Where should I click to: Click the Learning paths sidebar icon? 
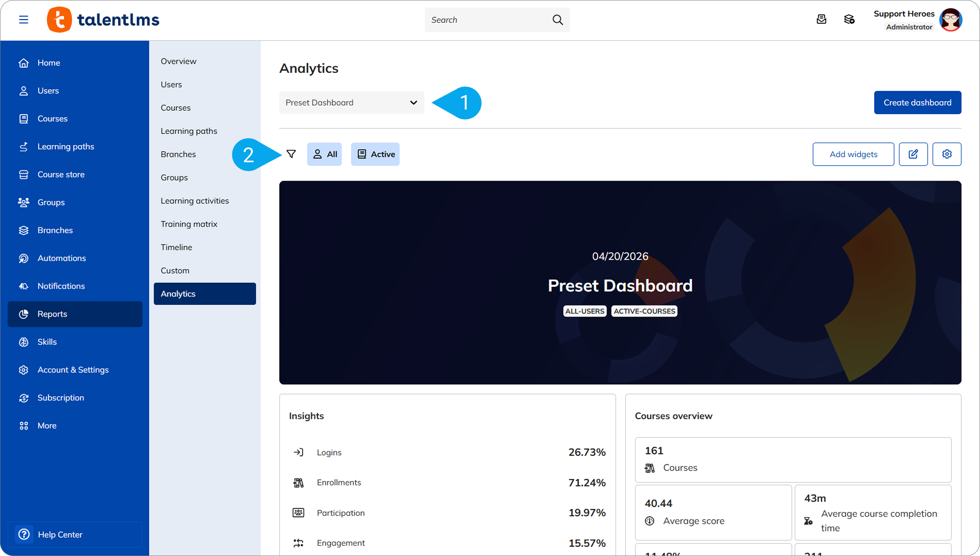(24, 147)
